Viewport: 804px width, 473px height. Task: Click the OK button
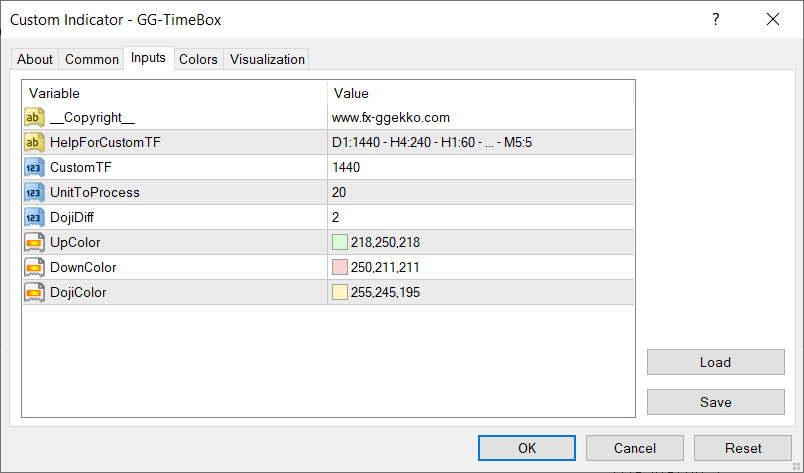[x=527, y=448]
